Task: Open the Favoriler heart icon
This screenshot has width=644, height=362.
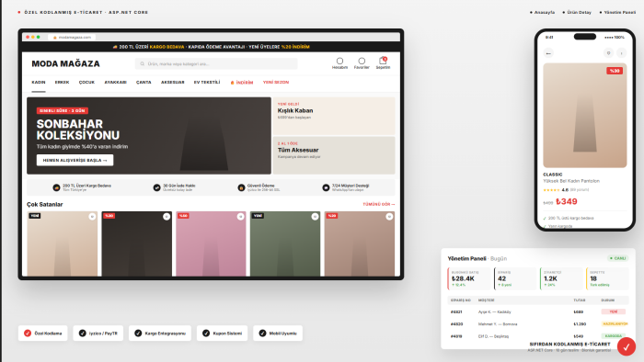Action: coord(362,61)
